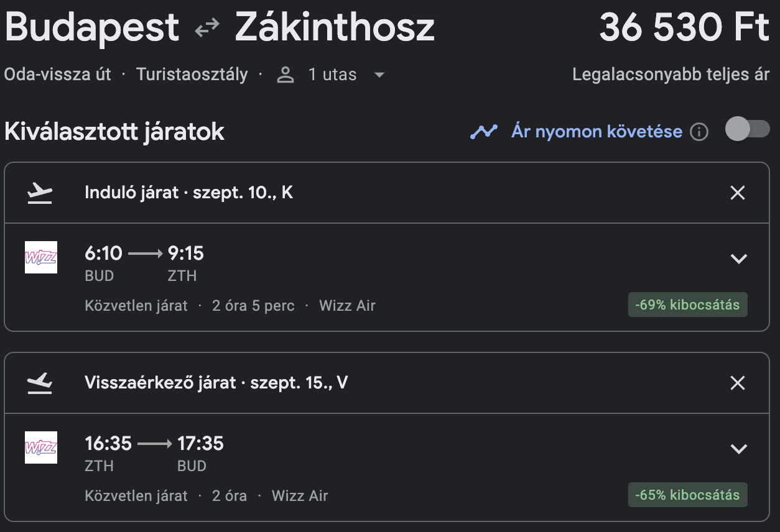Click the -65% kibocsátás emissions badge

pyautogui.click(x=687, y=495)
